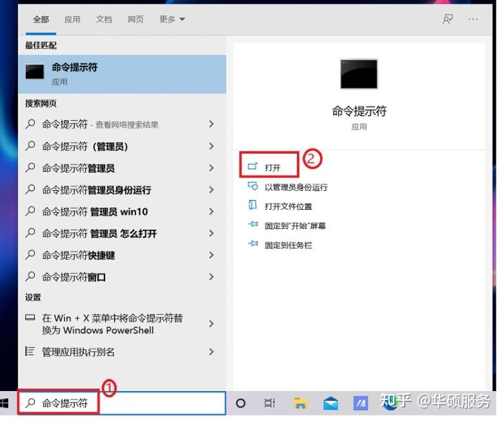Image resolution: width=504 pixels, height=422 pixels.
Task: Select suggestion 命令提示符管理员身份运行
Action: click(122, 190)
